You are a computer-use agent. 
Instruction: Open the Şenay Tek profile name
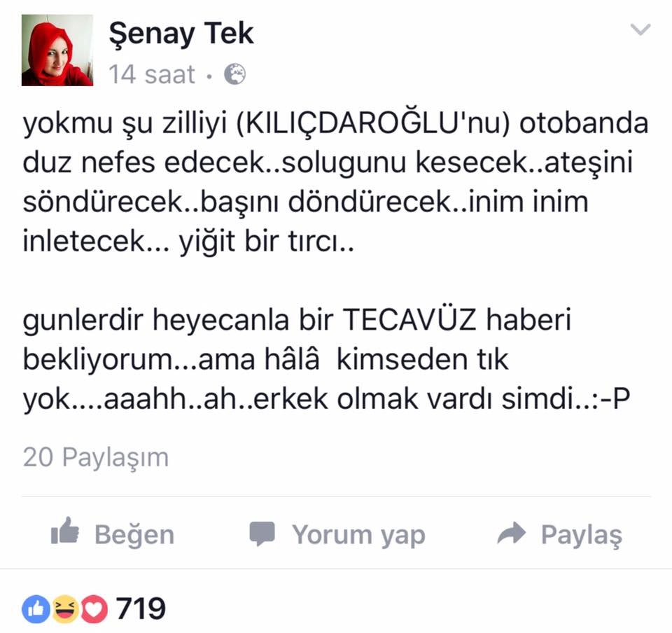(181, 34)
